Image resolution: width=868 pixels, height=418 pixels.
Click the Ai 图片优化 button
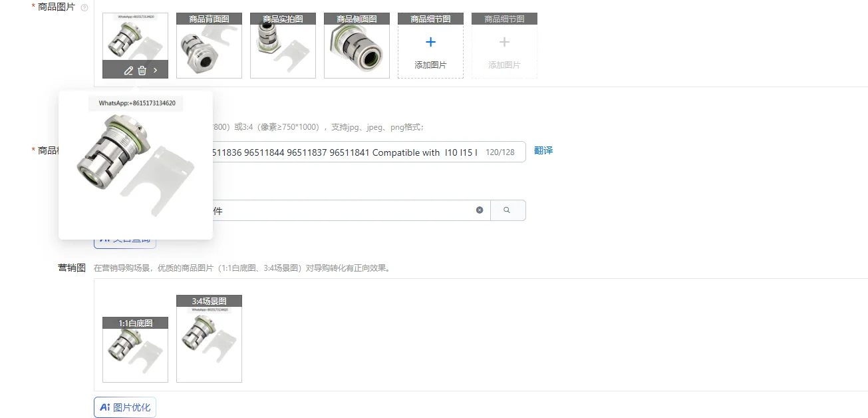click(125, 407)
